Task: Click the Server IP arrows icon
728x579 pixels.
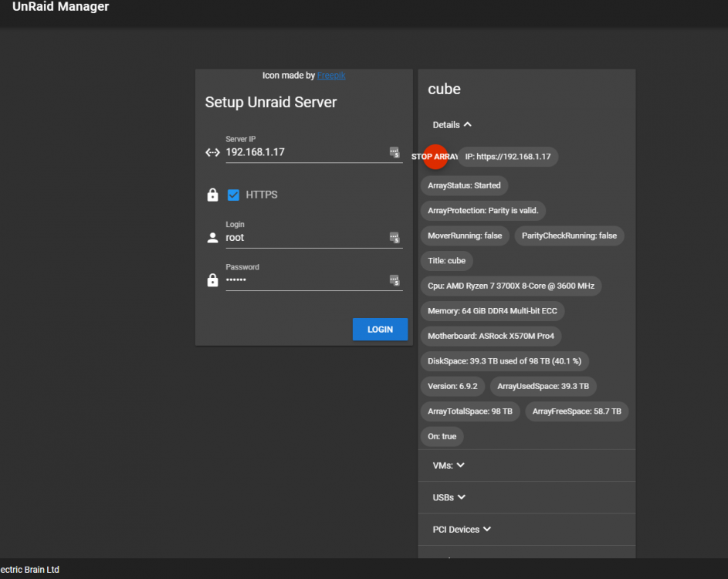Action: pos(212,152)
